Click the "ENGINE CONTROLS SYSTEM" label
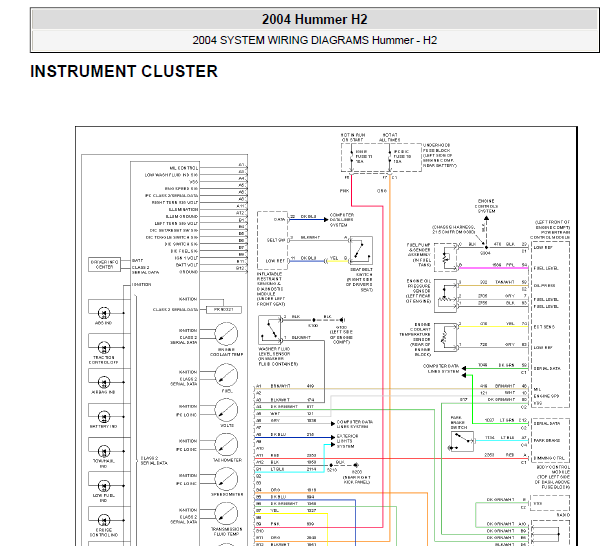608x546 pixels. point(486,206)
